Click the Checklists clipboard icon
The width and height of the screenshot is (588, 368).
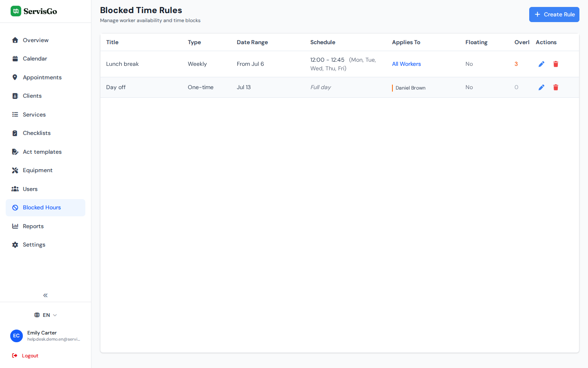coord(15,133)
